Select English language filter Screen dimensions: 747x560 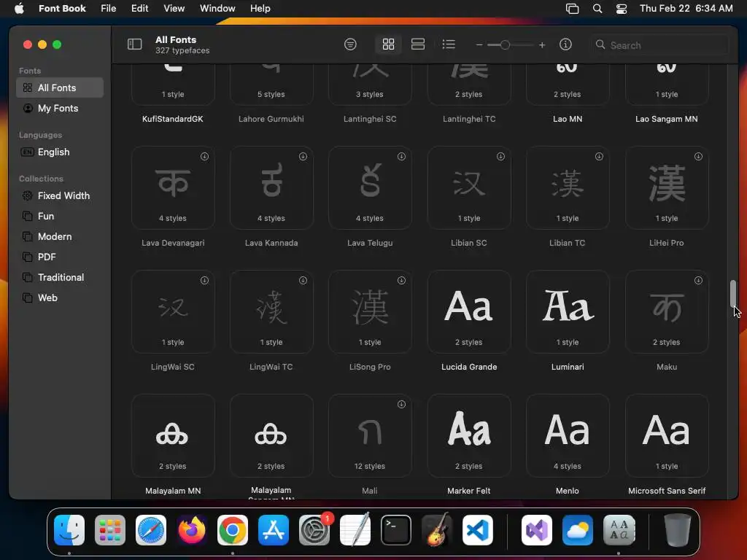[60, 152]
